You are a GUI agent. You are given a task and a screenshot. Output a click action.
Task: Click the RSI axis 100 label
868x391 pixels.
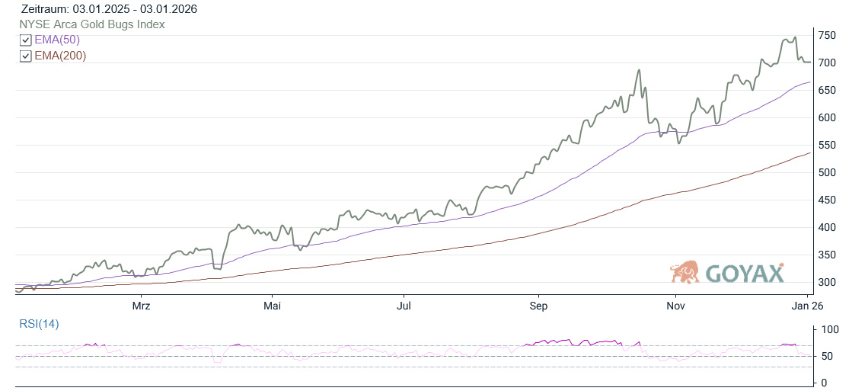point(828,330)
